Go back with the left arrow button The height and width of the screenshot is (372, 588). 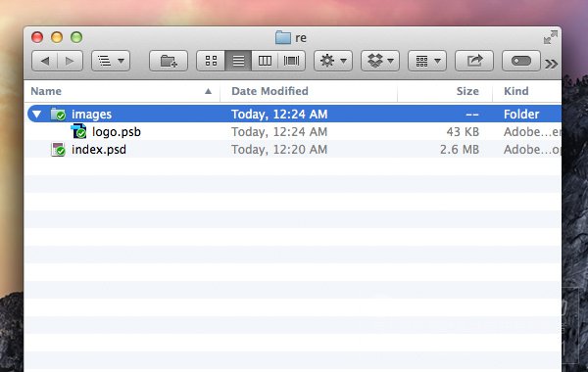coord(45,61)
